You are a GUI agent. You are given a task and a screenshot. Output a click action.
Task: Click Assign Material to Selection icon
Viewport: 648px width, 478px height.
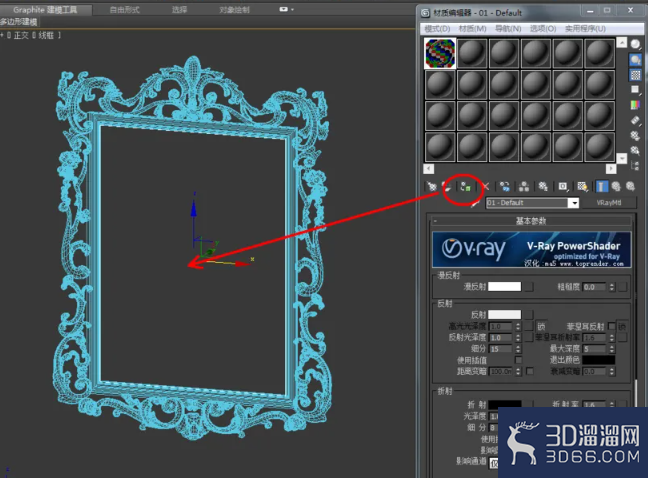[465, 187]
